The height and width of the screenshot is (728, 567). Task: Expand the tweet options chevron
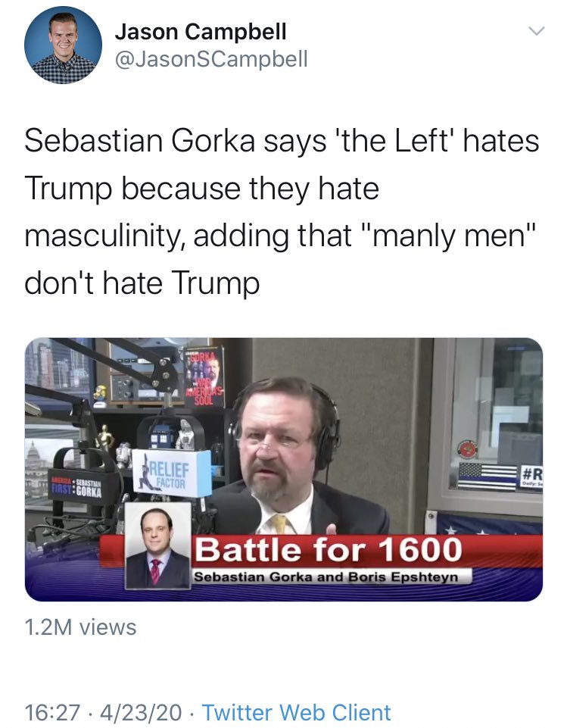coord(537,32)
